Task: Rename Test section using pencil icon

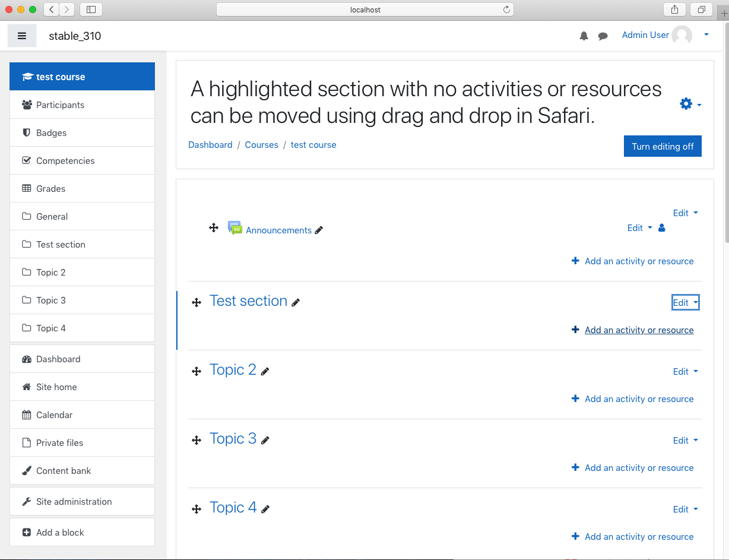Action: click(296, 302)
